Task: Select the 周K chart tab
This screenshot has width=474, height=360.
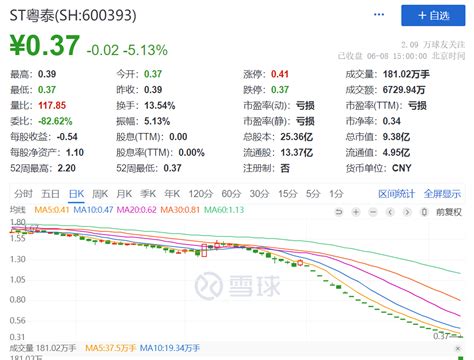Action: coord(100,194)
